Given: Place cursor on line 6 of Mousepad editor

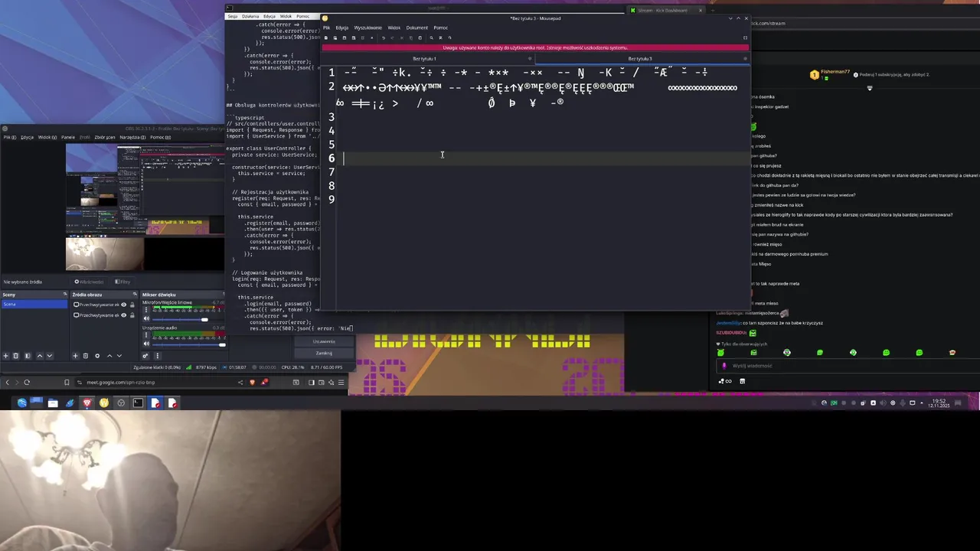Looking at the screenshot, I should [x=544, y=158].
